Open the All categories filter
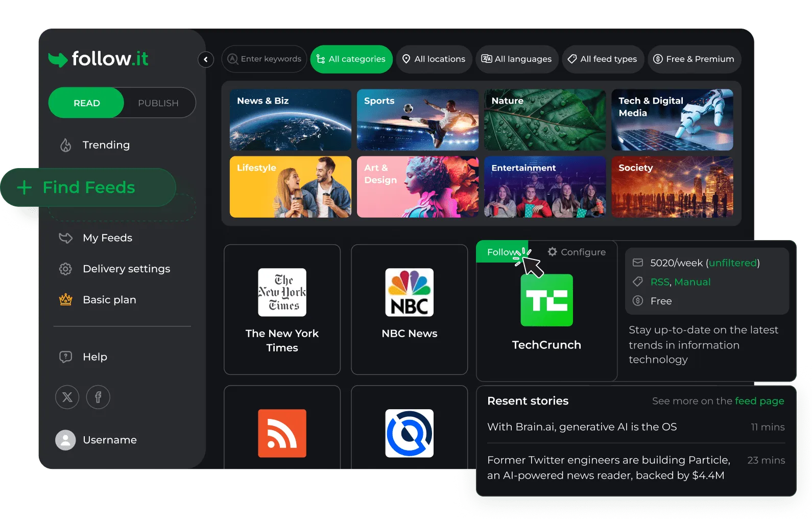Screen dimensions: 812x519 pyautogui.click(x=351, y=59)
